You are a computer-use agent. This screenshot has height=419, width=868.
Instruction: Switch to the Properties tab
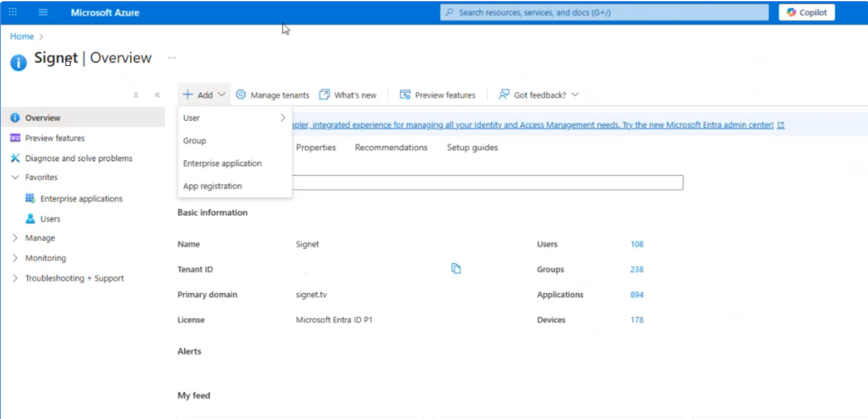point(316,148)
